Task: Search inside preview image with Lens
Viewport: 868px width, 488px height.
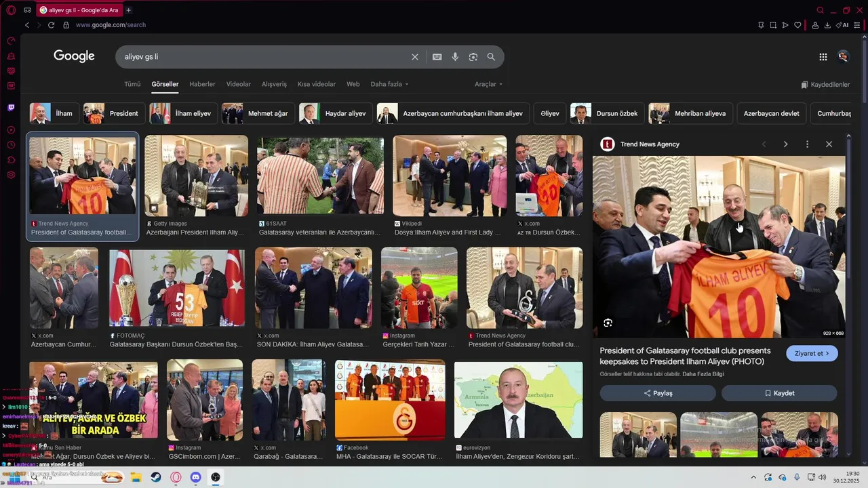Action: [608, 323]
